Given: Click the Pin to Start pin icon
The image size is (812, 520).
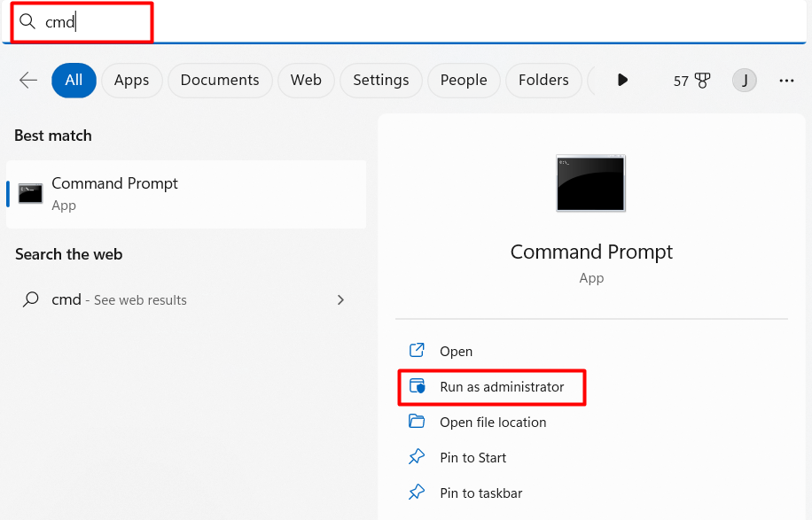Looking at the screenshot, I should click(x=417, y=457).
